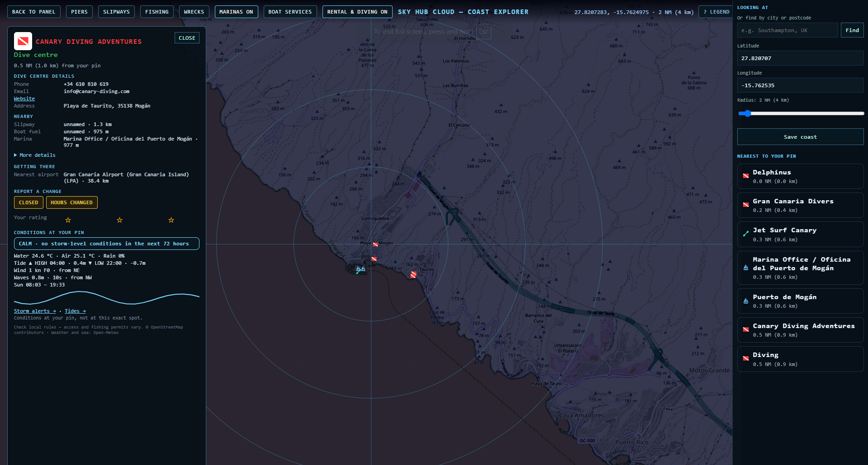Screen dimensions: 868x465
Task: Click the Jet Surf Canary rental icon
Action: coord(745,234)
